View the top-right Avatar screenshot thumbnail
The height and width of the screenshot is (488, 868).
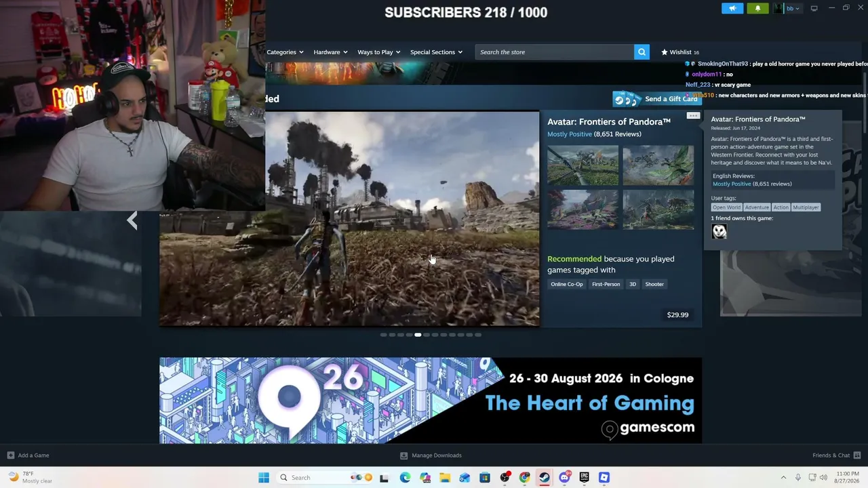tap(658, 165)
